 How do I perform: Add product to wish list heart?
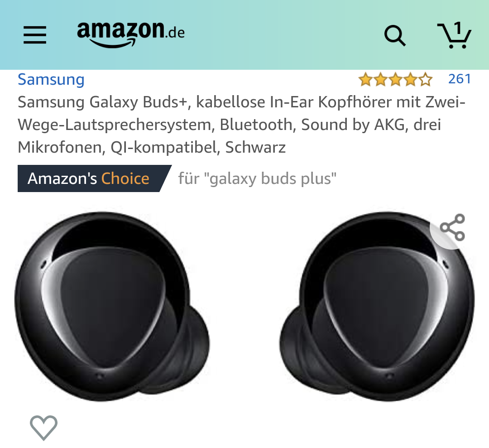(x=43, y=428)
